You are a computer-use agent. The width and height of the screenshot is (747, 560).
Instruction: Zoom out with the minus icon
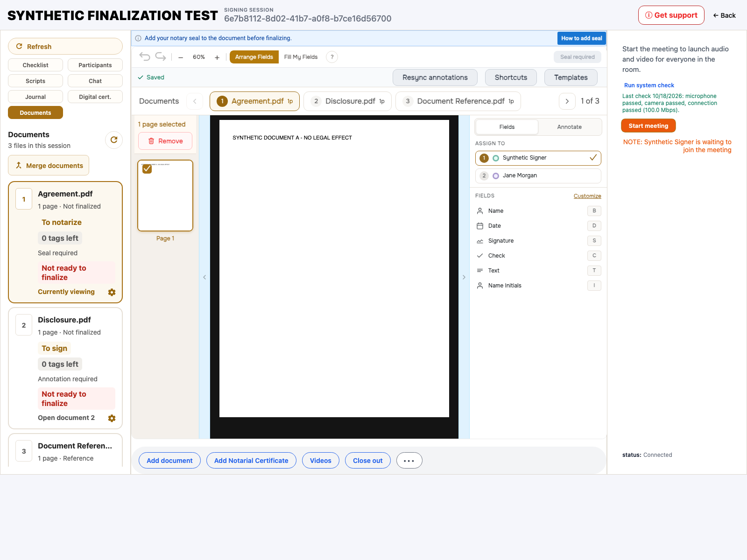point(181,57)
